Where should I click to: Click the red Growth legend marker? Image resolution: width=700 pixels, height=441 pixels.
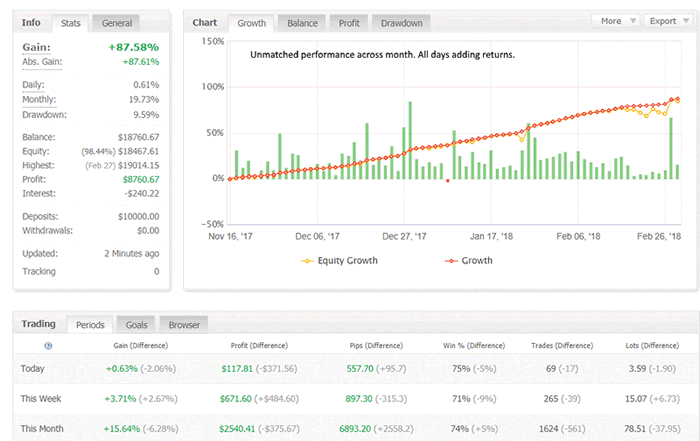[452, 261]
